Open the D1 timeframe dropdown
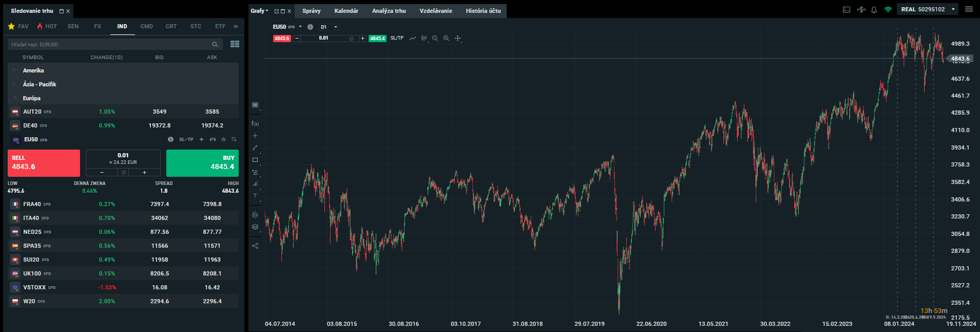980x332 pixels. point(329,27)
